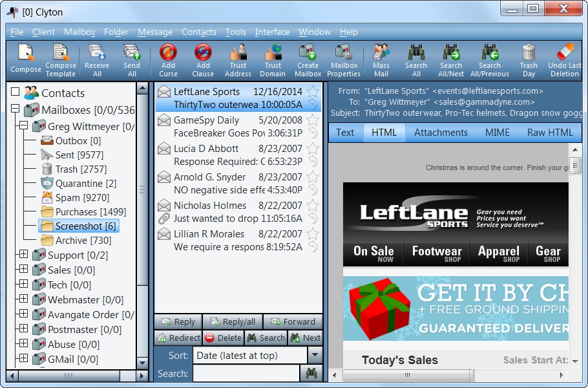This screenshot has height=388, width=588.
Task: Star the Nicholas Holmes message
Action: (x=313, y=205)
